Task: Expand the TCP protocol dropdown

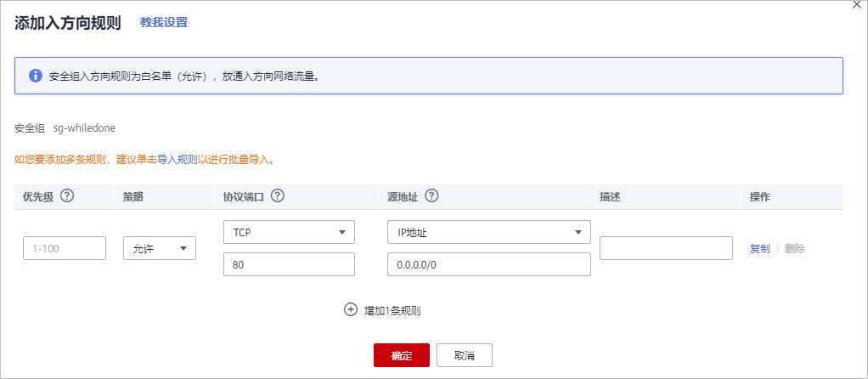Action: (288, 232)
